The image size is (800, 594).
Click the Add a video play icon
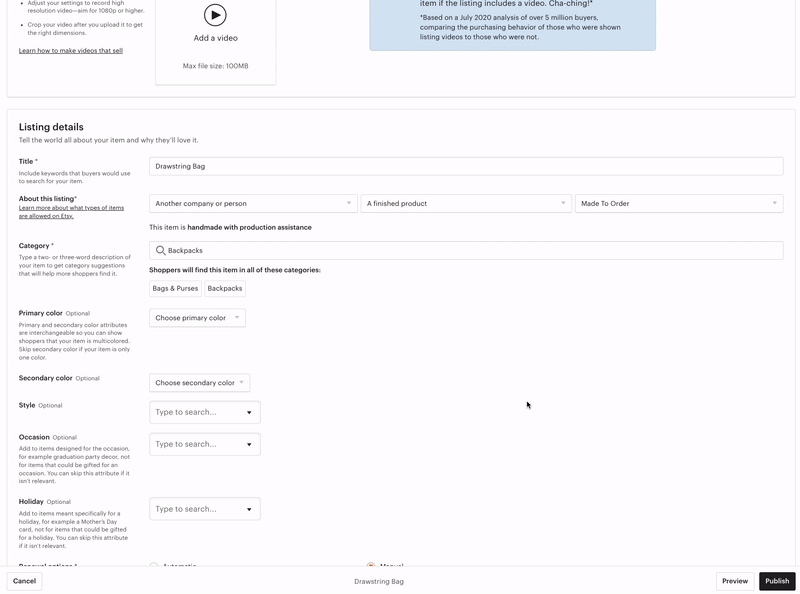214,15
